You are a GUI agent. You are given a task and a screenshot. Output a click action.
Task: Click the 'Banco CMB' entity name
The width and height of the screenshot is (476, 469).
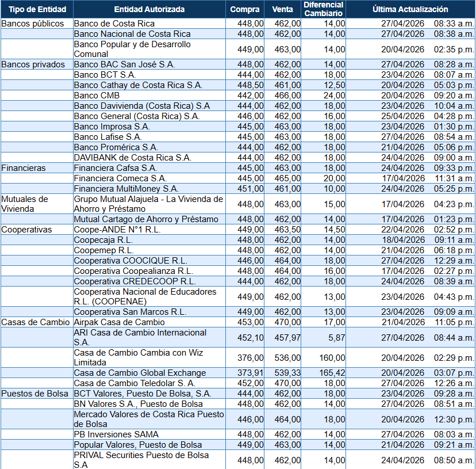(97, 96)
